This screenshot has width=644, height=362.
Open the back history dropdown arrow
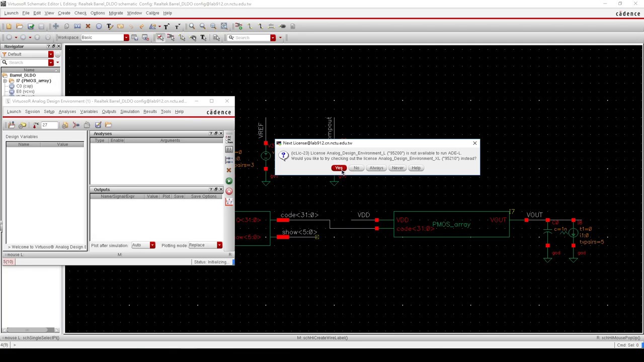coord(16,38)
